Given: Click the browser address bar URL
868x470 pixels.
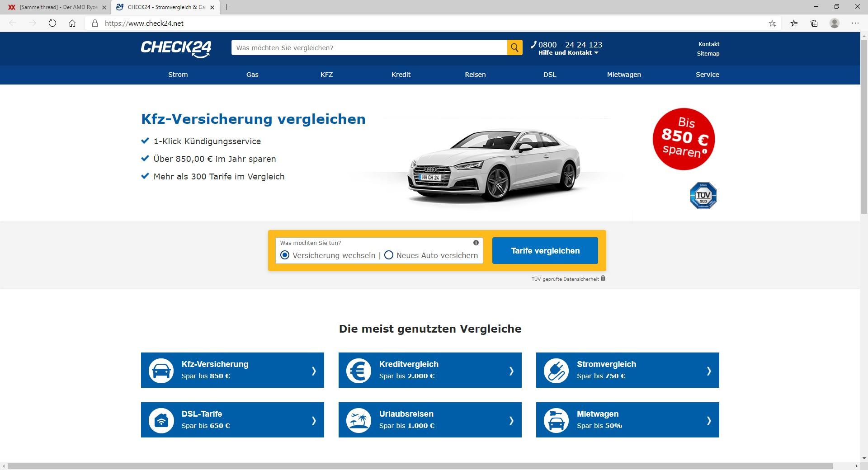Looking at the screenshot, I should [144, 23].
